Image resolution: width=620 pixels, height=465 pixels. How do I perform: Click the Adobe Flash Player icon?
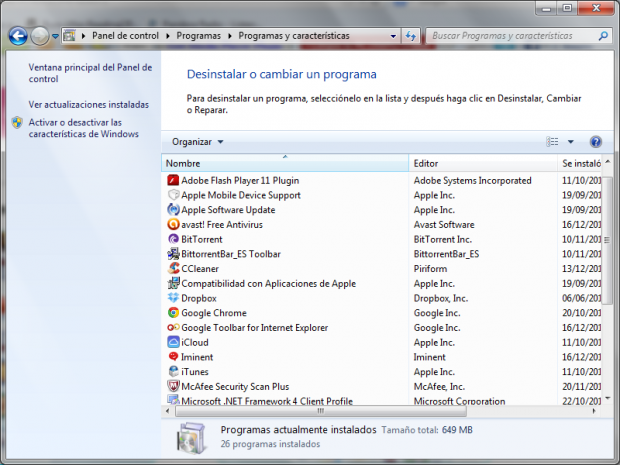(x=173, y=180)
